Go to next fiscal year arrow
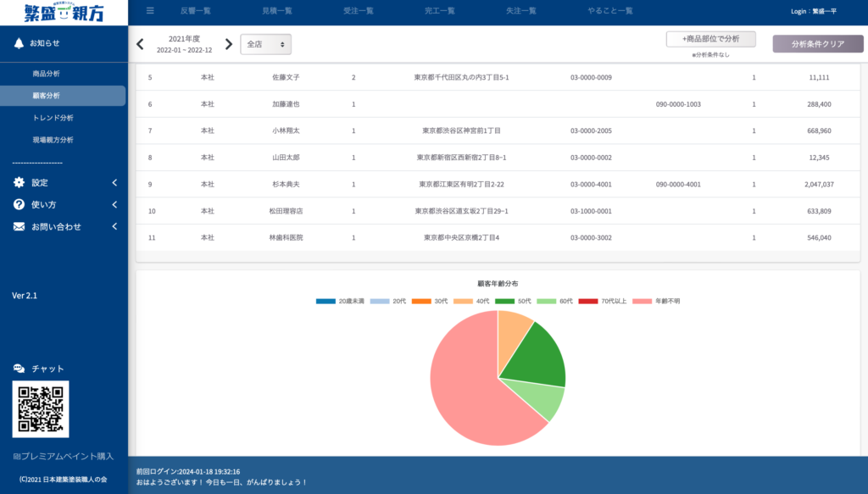 coord(229,44)
